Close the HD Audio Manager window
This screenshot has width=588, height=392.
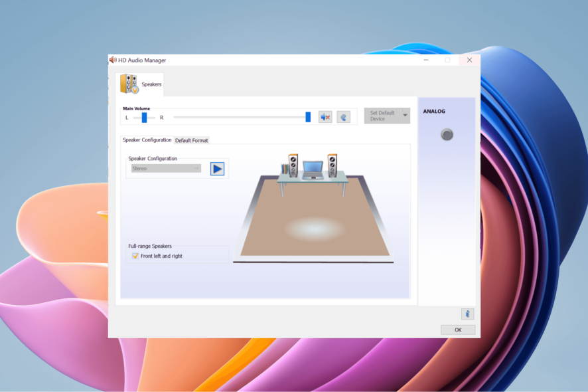[x=469, y=60]
